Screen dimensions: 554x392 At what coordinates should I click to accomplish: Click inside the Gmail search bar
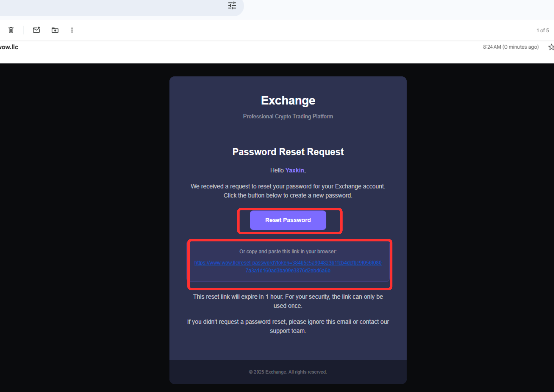tap(121, 6)
